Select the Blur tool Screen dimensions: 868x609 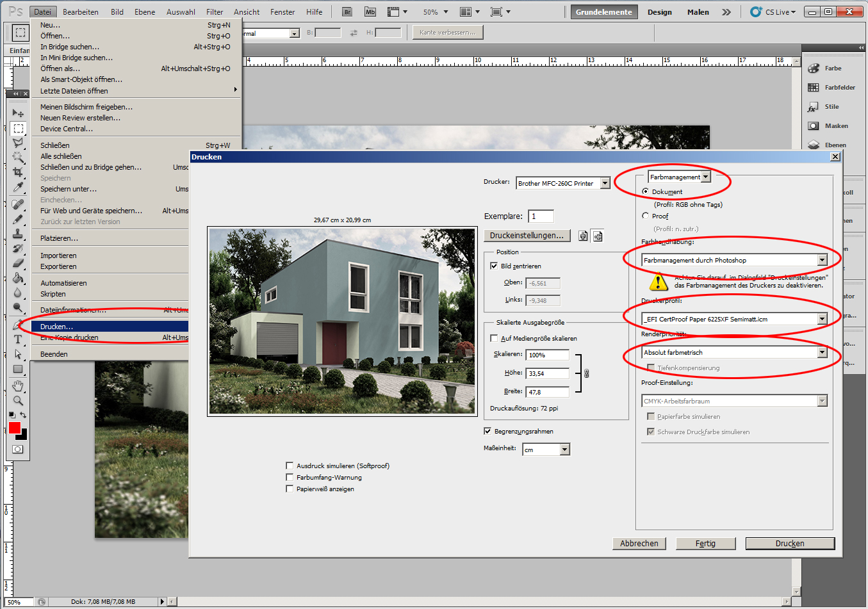(x=18, y=293)
